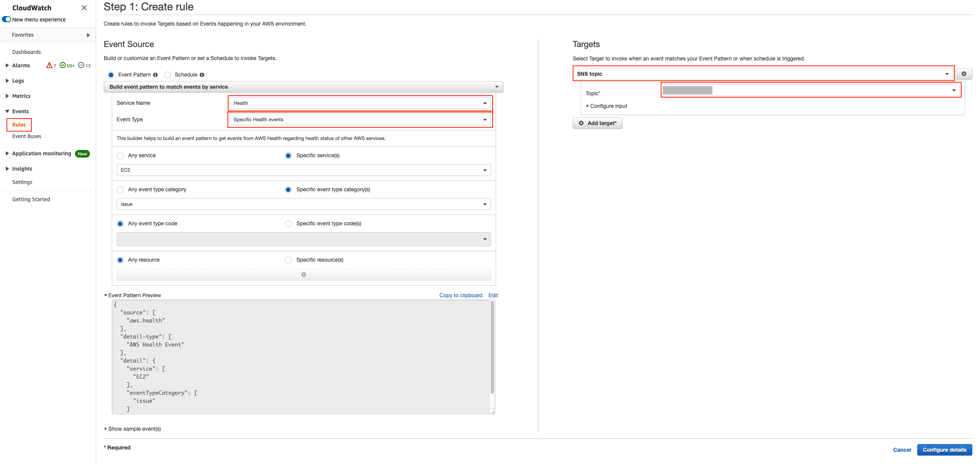980x464 pixels.
Task: Click Copy to clipboard link
Action: tap(461, 295)
